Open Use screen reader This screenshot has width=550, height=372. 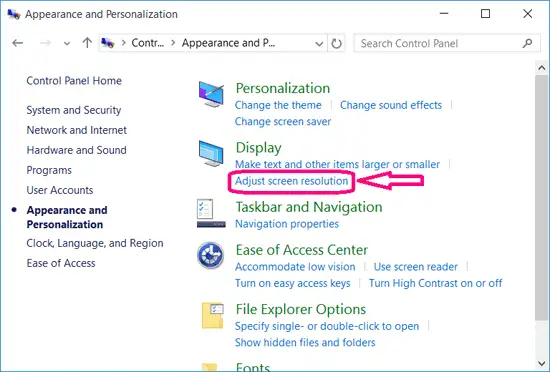(x=416, y=267)
